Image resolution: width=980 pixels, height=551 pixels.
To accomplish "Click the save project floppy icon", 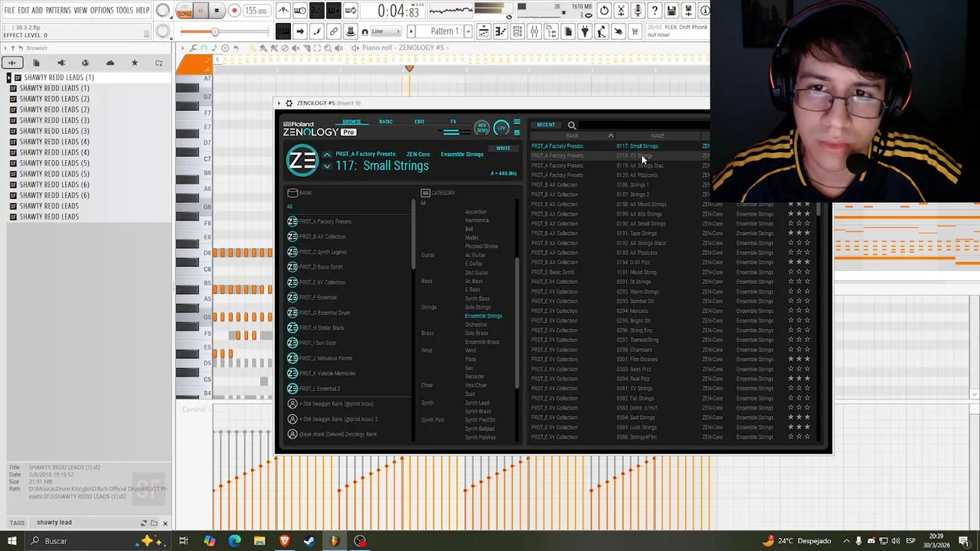I will click(x=671, y=11).
